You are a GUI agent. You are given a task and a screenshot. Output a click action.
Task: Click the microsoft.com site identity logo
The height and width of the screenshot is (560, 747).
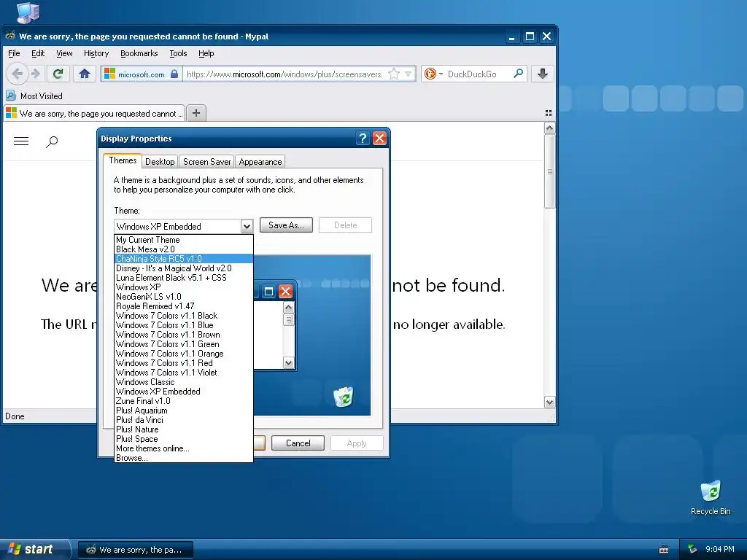109,74
